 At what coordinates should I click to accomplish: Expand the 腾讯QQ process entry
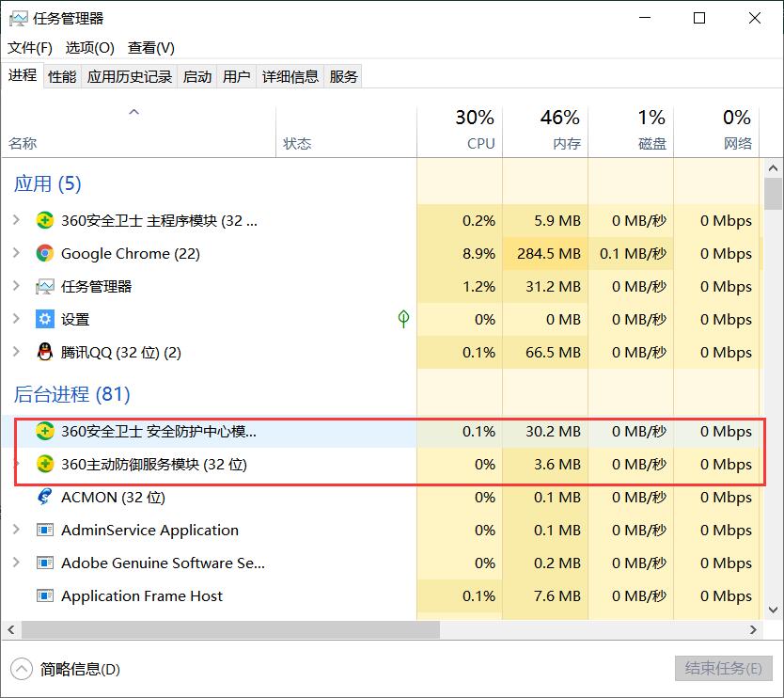click(x=19, y=352)
